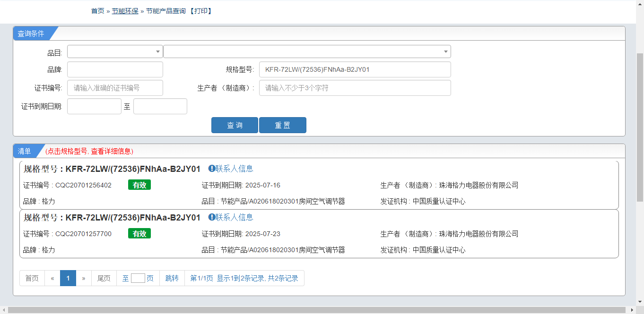
Task: Open 首页 breadcrumb link
Action: point(97,11)
